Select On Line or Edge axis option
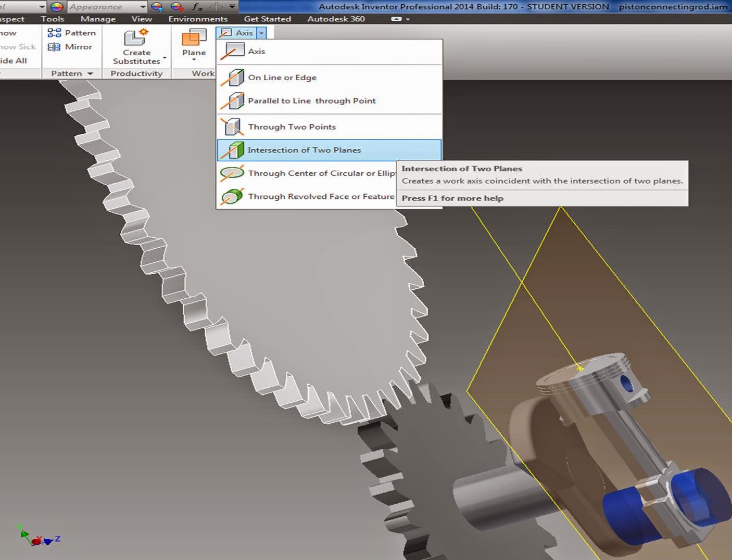 pos(283,77)
